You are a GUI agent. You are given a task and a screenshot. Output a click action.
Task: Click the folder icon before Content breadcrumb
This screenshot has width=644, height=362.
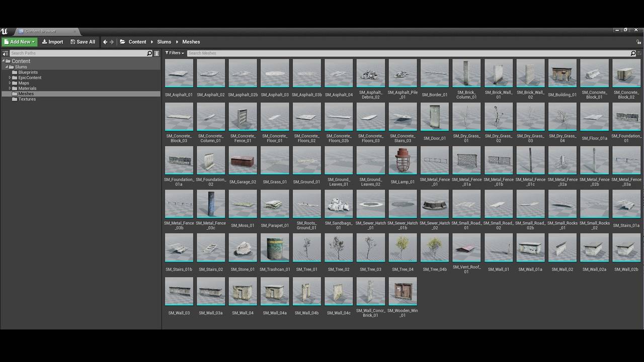coord(122,42)
